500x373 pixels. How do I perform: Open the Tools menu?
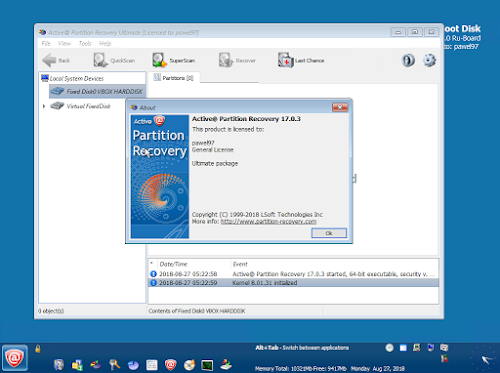click(x=85, y=43)
